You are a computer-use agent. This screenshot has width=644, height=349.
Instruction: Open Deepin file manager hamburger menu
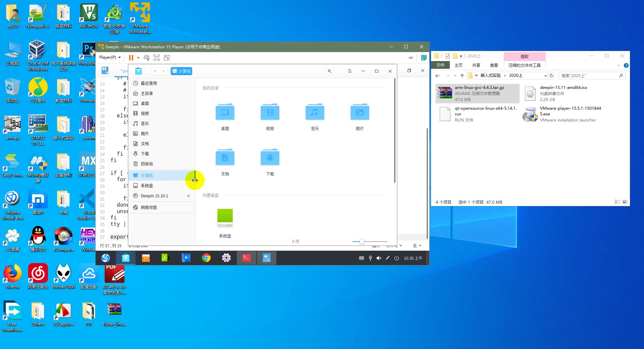350,71
